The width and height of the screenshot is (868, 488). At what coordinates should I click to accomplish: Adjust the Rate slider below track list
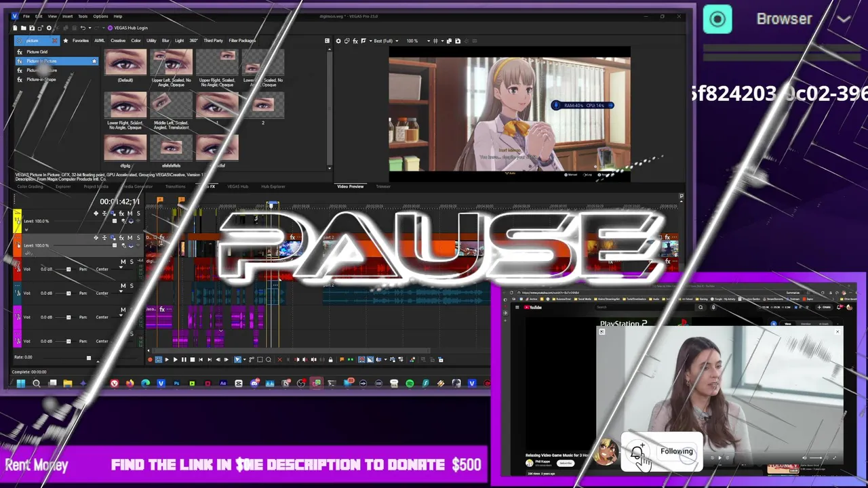(x=89, y=358)
